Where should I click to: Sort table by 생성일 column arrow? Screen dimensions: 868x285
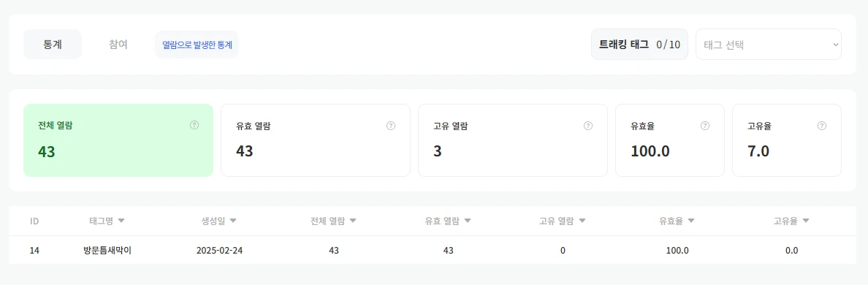coord(233,221)
